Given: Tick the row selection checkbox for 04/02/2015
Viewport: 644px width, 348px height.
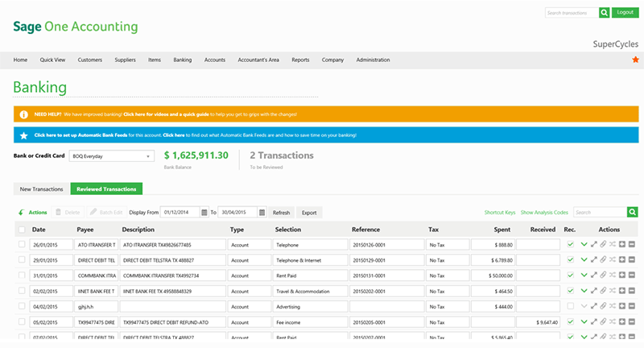Looking at the screenshot, I should (x=22, y=306).
